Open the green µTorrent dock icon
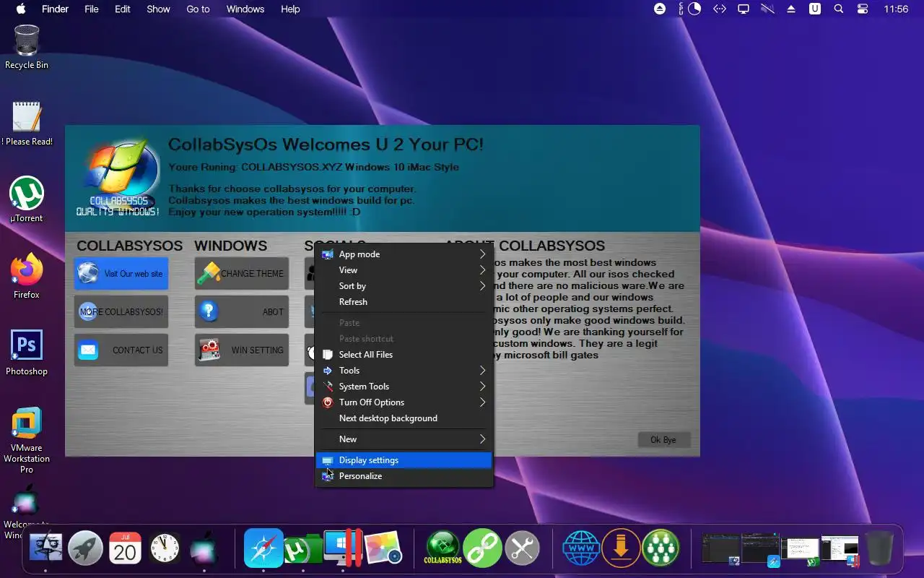Screen dimensions: 924x578 [302, 549]
